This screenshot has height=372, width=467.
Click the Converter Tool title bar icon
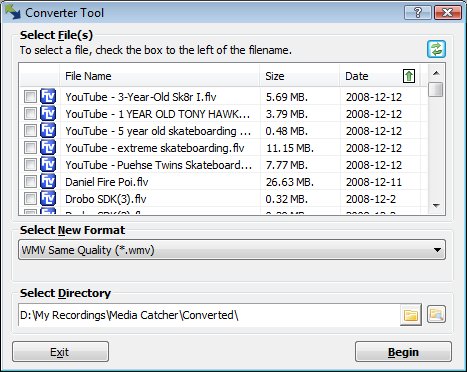coord(13,12)
